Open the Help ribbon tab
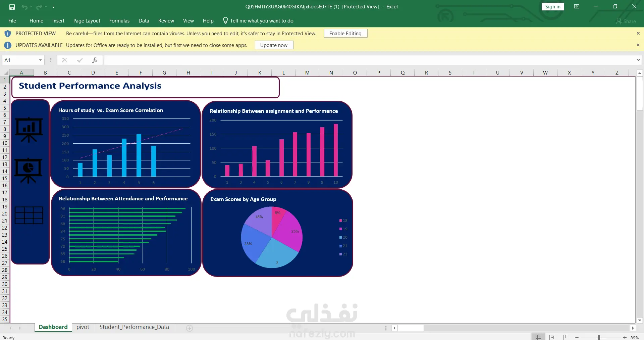644x340 pixels. [x=208, y=21]
